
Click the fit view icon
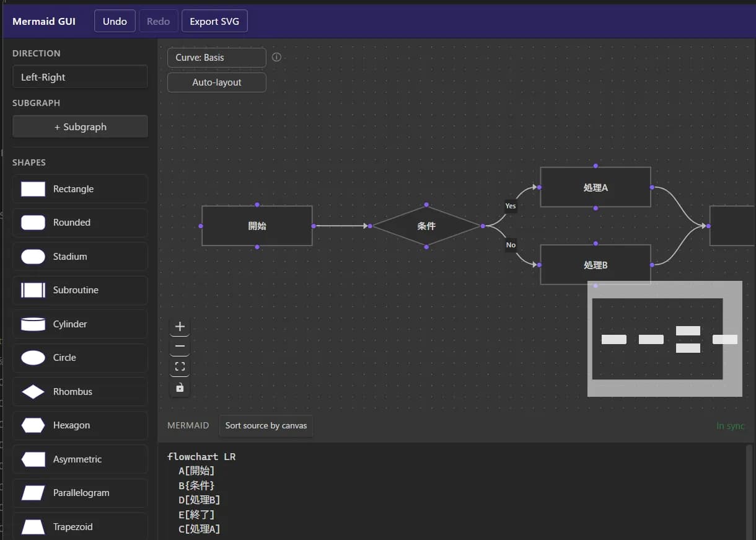[x=180, y=367]
